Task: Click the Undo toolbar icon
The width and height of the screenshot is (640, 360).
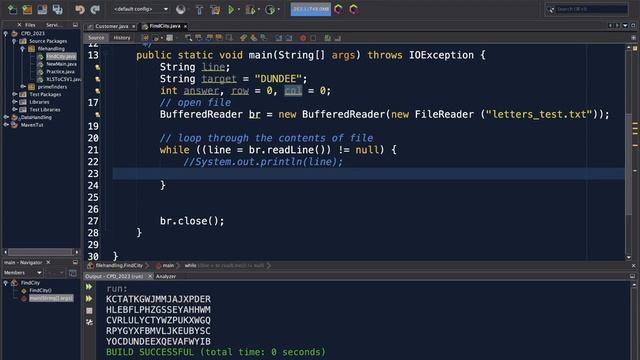Action: point(80,9)
